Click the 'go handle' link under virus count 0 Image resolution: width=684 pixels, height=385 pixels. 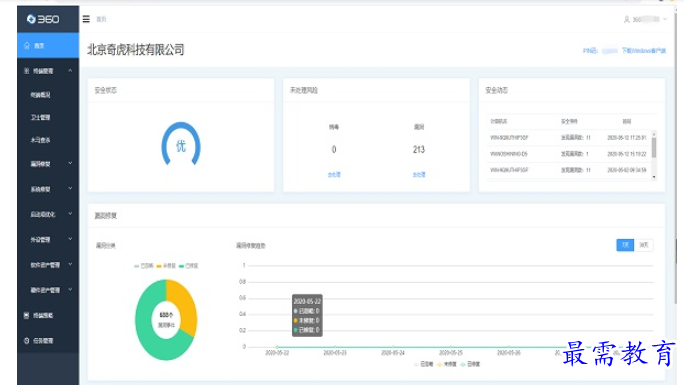click(x=334, y=174)
